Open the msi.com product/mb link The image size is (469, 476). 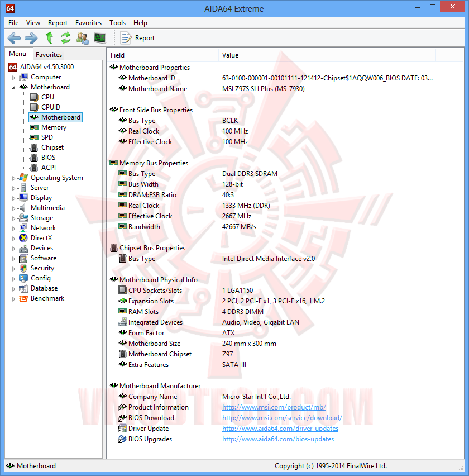(274, 407)
